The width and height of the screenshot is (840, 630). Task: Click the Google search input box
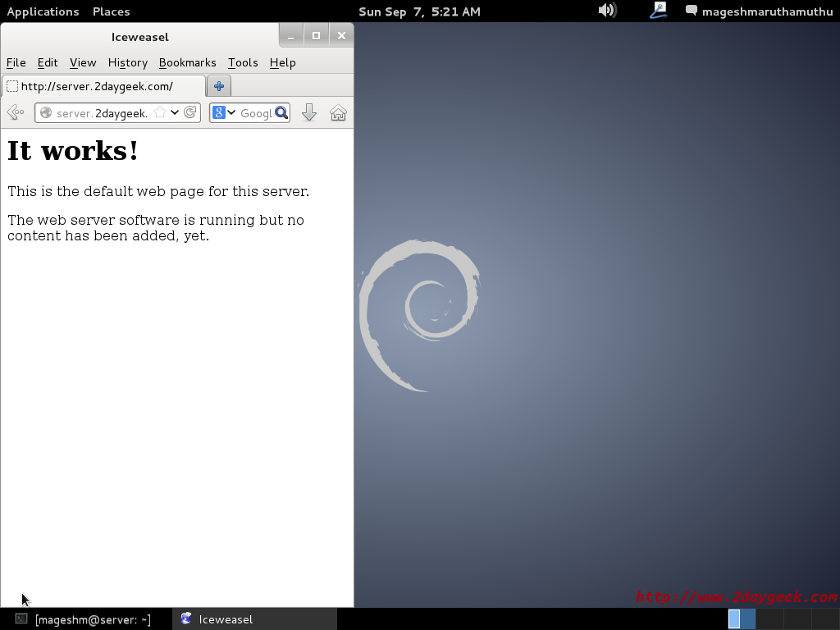[x=255, y=112]
